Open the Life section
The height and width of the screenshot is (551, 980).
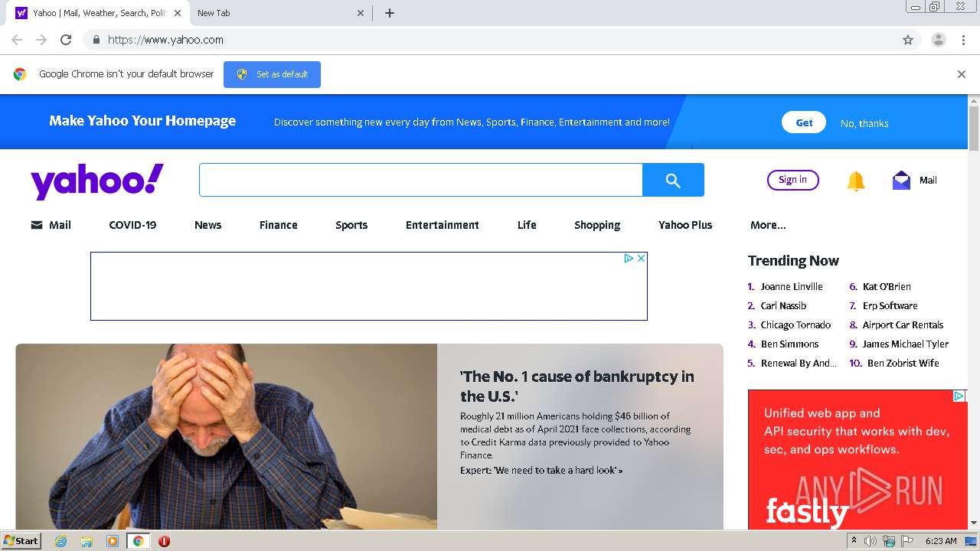click(527, 225)
